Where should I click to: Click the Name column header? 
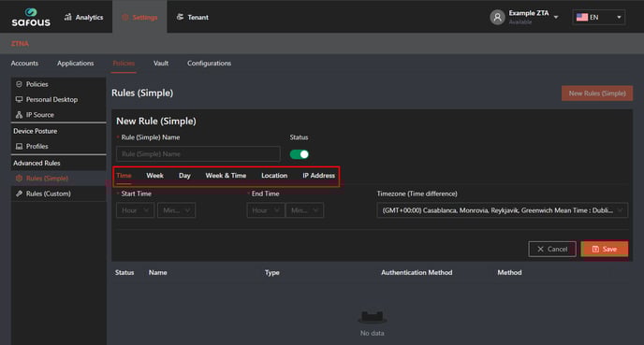click(157, 272)
